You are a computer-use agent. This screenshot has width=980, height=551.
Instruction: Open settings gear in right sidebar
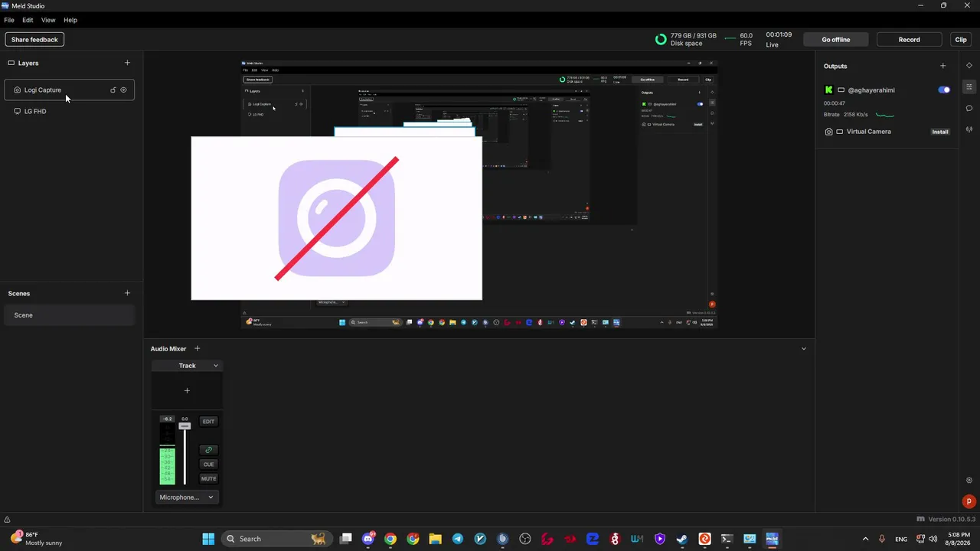click(x=969, y=481)
